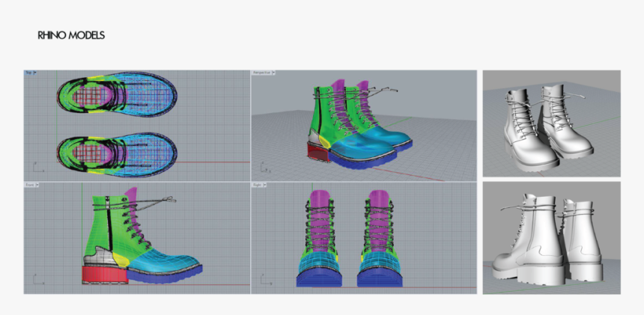Select left boot in Right viewport
The height and width of the screenshot is (315, 644).
pyautogui.click(x=320, y=238)
